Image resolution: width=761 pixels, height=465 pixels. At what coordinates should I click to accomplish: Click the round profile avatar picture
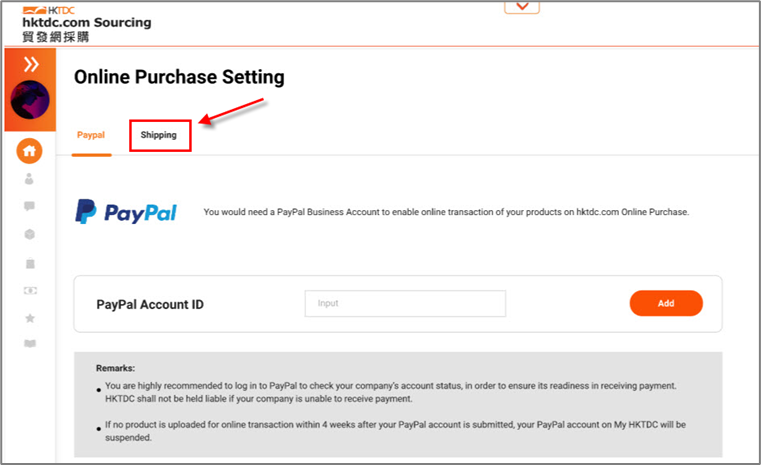[x=30, y=100]
